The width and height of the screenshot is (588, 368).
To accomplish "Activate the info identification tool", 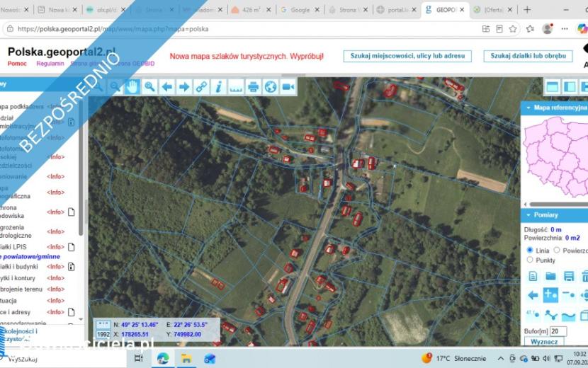I will click(219, 87).
